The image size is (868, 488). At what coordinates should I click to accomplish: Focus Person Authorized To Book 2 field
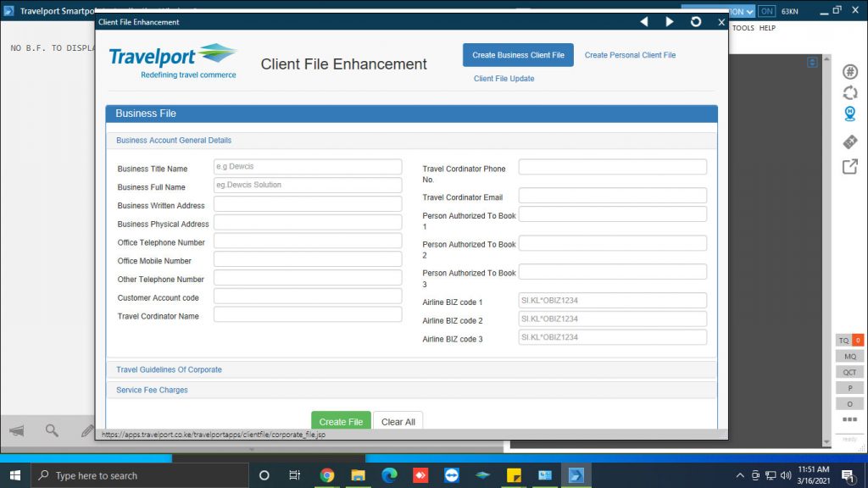pyautogui.click(x=612, y=243)
